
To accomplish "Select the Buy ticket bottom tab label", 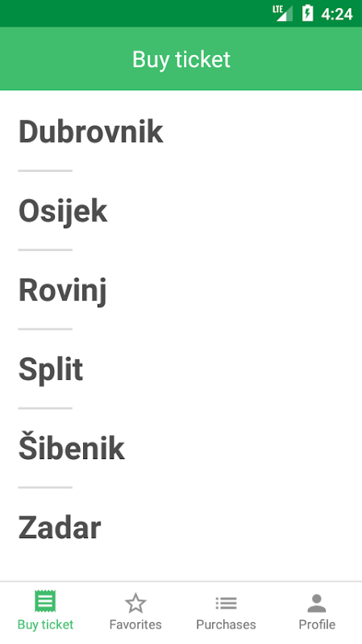I will point(45,625).
